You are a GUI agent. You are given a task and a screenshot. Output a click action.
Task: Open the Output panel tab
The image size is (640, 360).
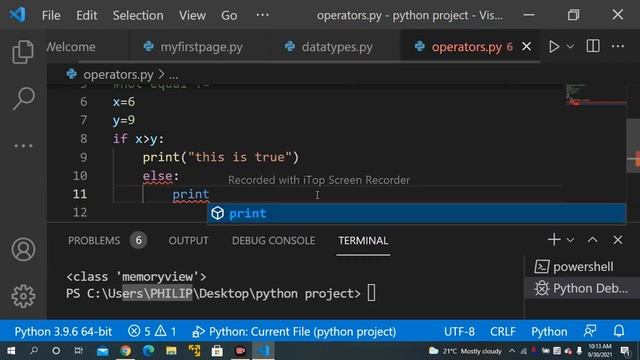188,240
